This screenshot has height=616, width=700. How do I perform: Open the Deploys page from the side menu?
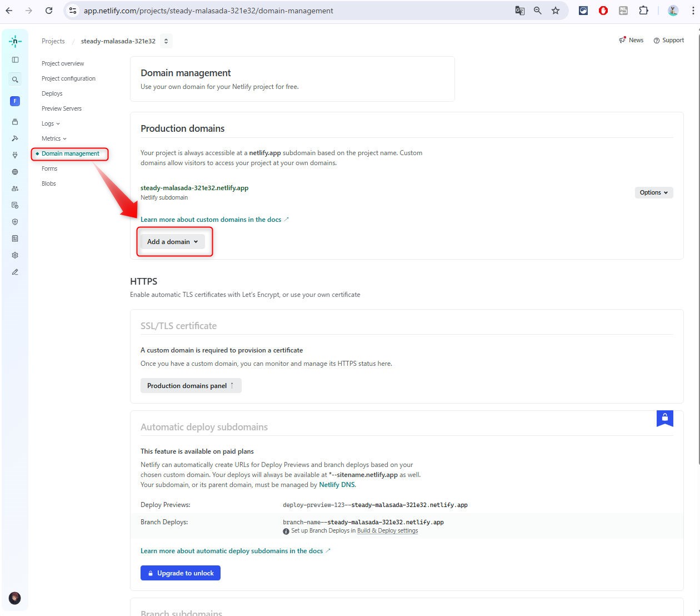click(x=52, y=93)
